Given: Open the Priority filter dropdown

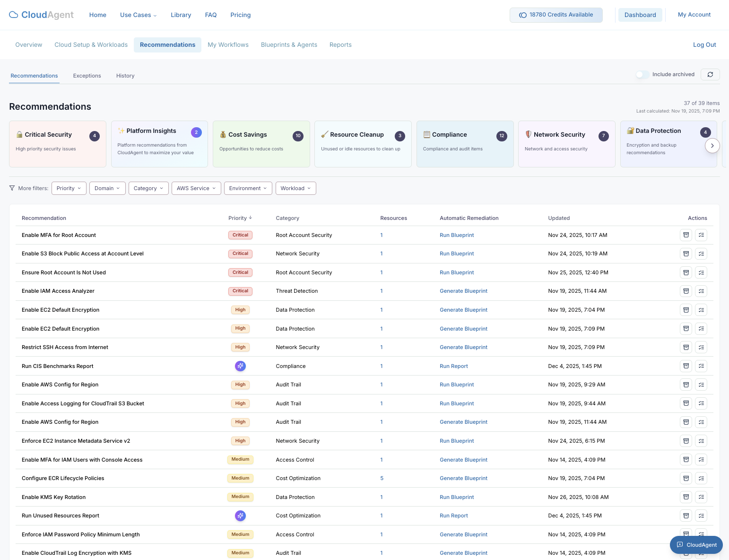Looking at the screenshot, I should (69, 188).
